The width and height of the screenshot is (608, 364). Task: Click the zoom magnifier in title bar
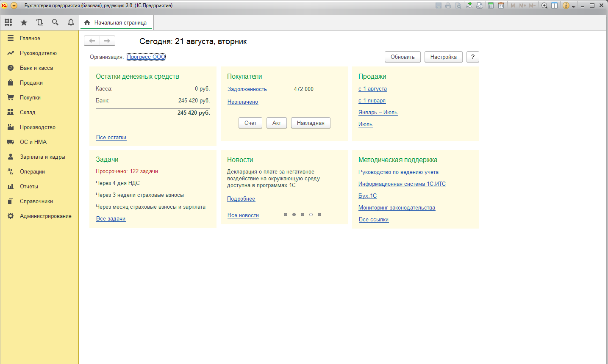(x=544, y=6)
